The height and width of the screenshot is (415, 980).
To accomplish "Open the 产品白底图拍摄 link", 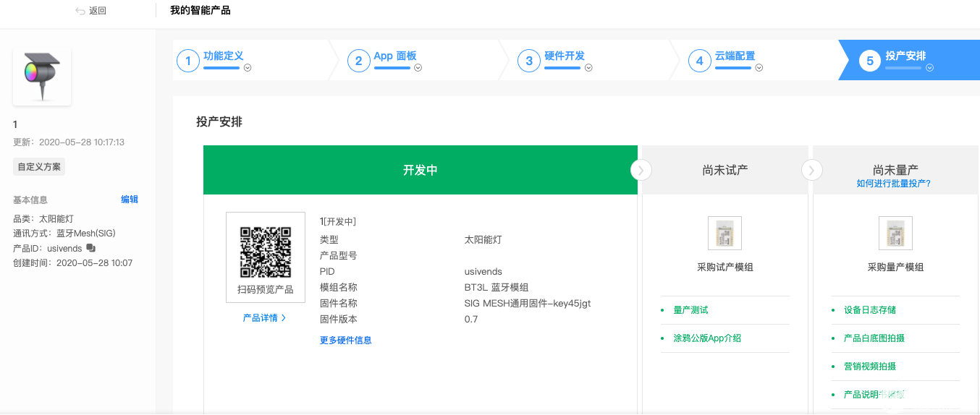I will tap(874, 338).
